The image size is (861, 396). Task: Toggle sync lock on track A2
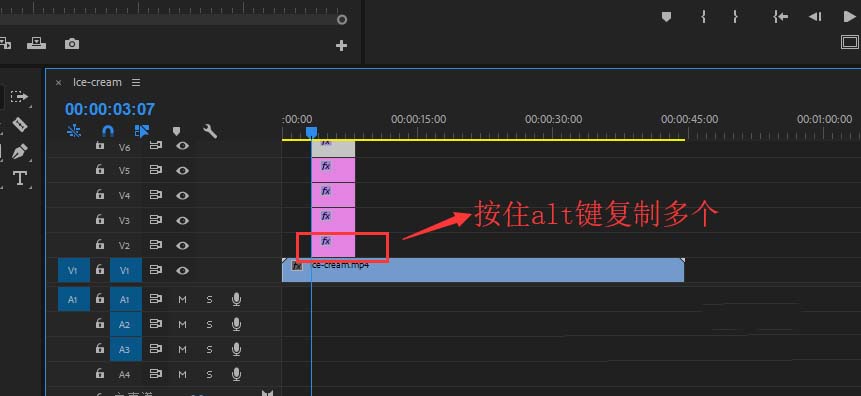(x=156, y=325)
